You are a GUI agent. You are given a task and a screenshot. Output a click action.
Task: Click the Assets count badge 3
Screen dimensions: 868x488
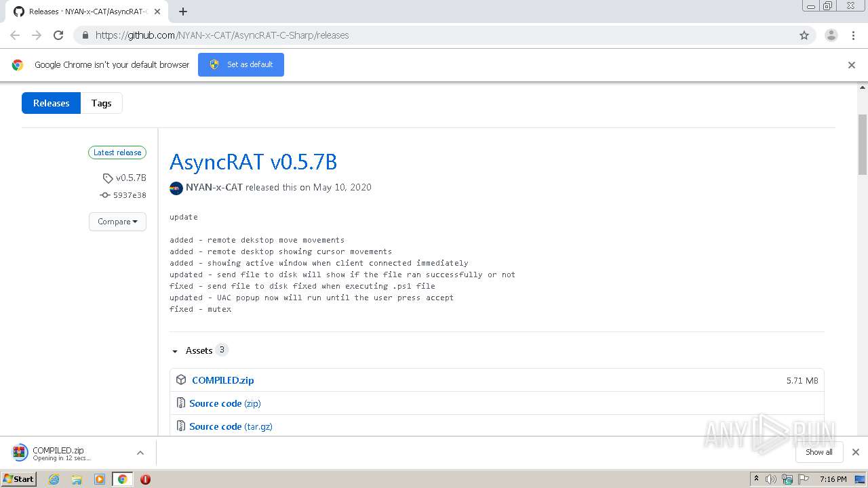pos(222,350)
